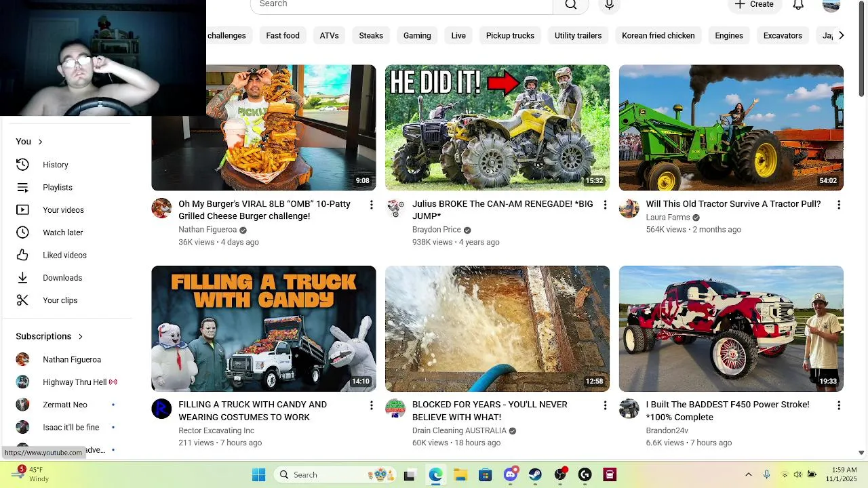
Task: Open Steam in the taskbar
Action: pyautogui.click(x=535, y=474)
